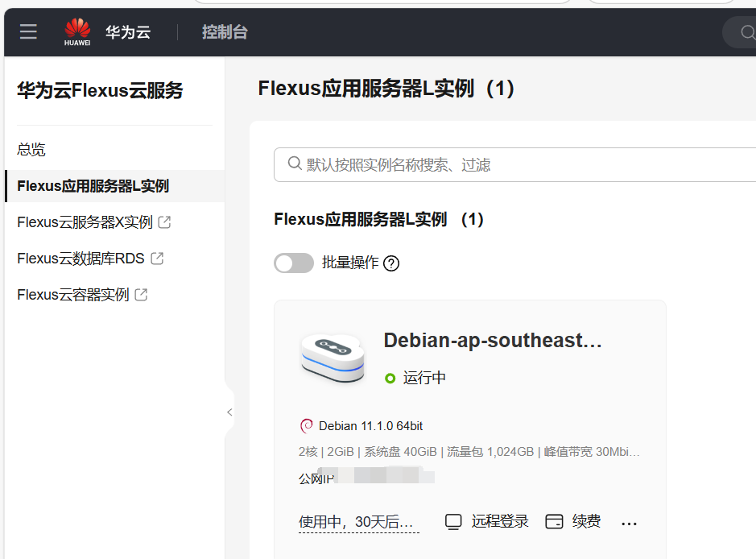Click the 续费 wallet icon

pyautogui.click(x=554, y=521)
